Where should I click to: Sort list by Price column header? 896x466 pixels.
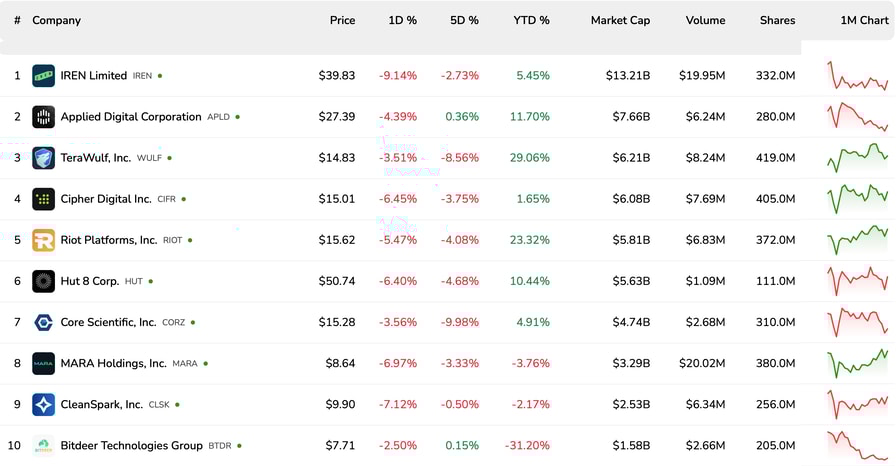pyautogui.click(x=342, y=20)
